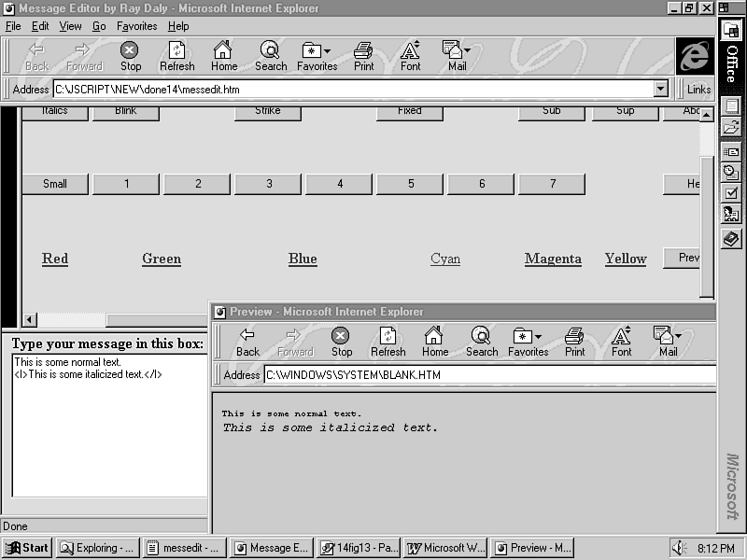Screen dimensions: 747x560
Task: Click the size 1 button
Action: pyautogui.click(x=126, y=184)
